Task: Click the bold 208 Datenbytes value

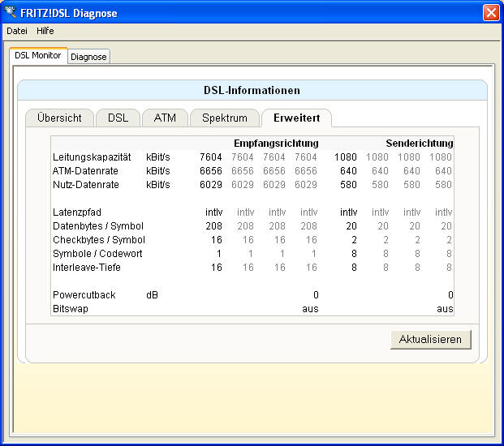Action: (213, 226)
